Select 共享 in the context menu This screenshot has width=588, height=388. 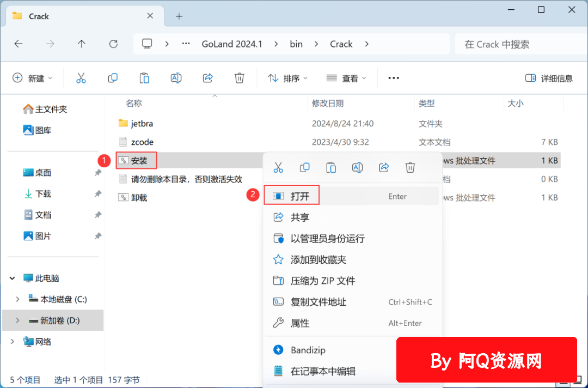(x=352, y=217)
